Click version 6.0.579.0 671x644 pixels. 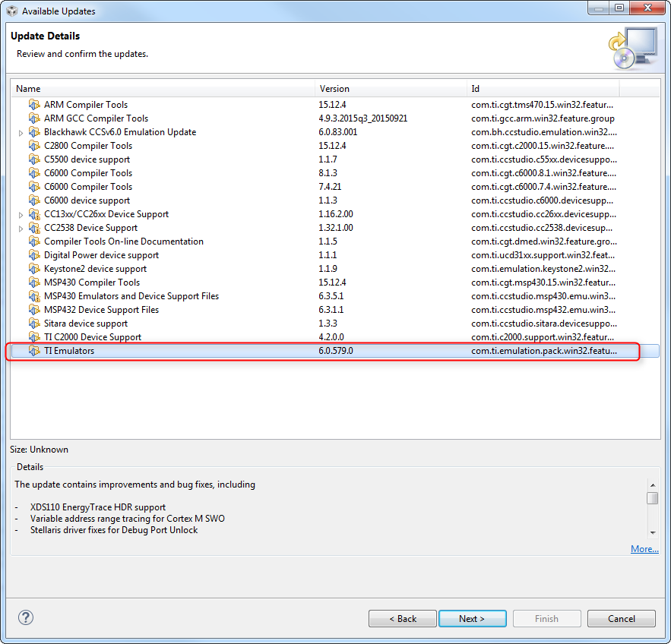click(x=336, y=351)
